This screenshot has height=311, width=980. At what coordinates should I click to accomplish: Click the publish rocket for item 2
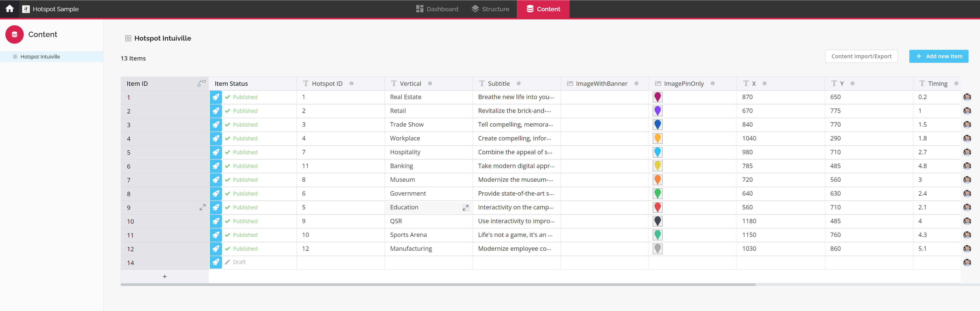[216, 111]
